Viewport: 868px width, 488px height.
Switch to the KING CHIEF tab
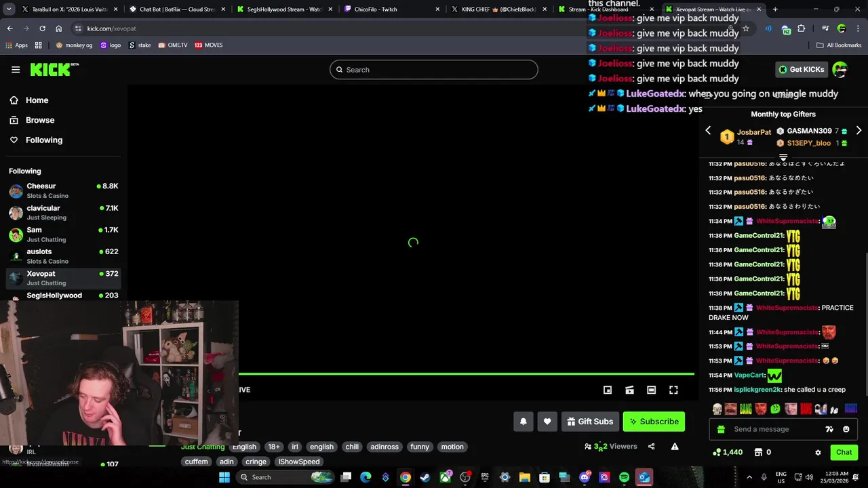[499, 9]
